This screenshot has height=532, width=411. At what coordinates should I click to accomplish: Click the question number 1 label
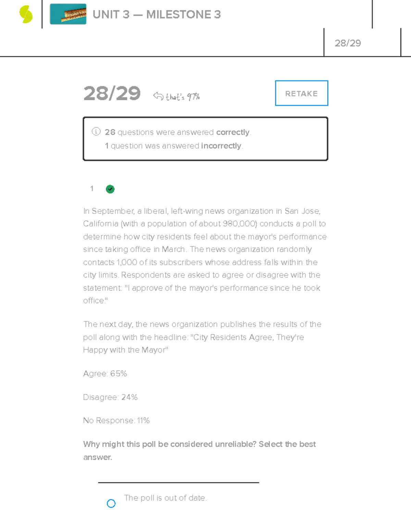pyautogui.click(x=92, y=188)
